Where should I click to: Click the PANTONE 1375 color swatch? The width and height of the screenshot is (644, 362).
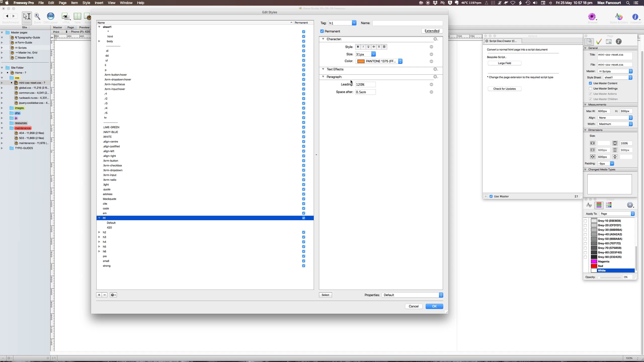point(361,61)
